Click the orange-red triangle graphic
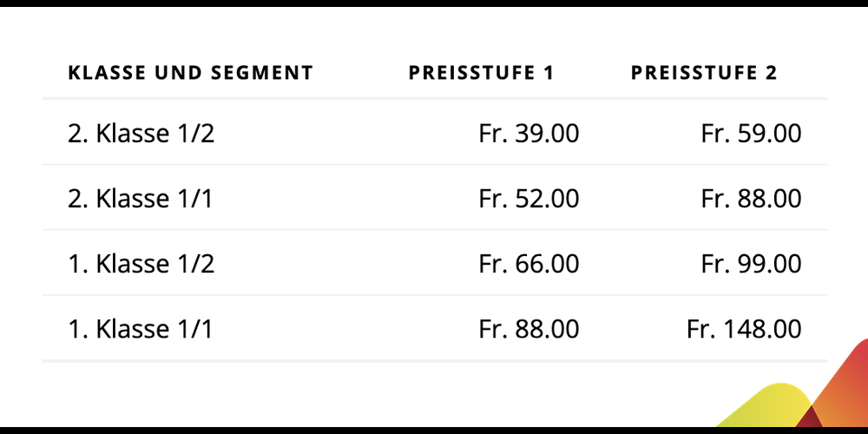This screenshot has width=868, height=434. point(845,387)
